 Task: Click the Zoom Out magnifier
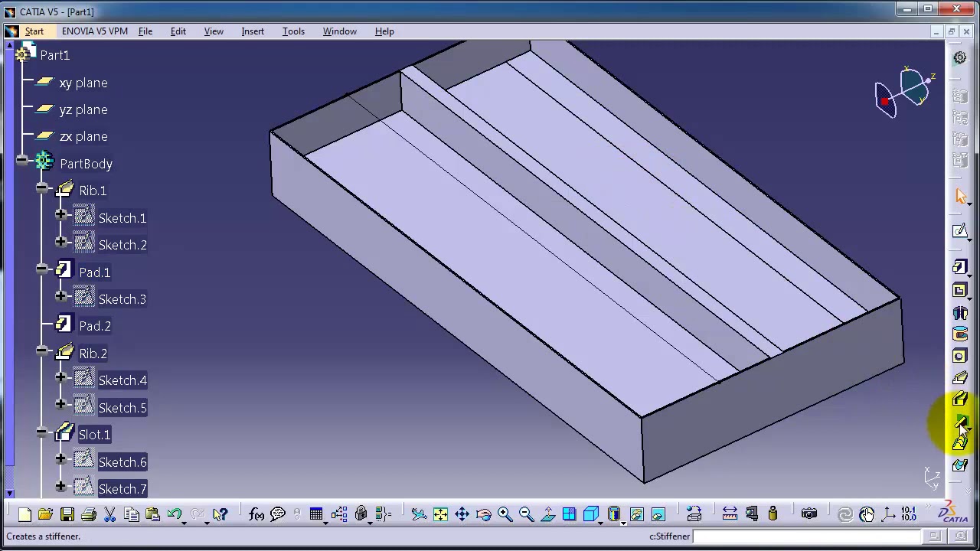coord(526,514)
